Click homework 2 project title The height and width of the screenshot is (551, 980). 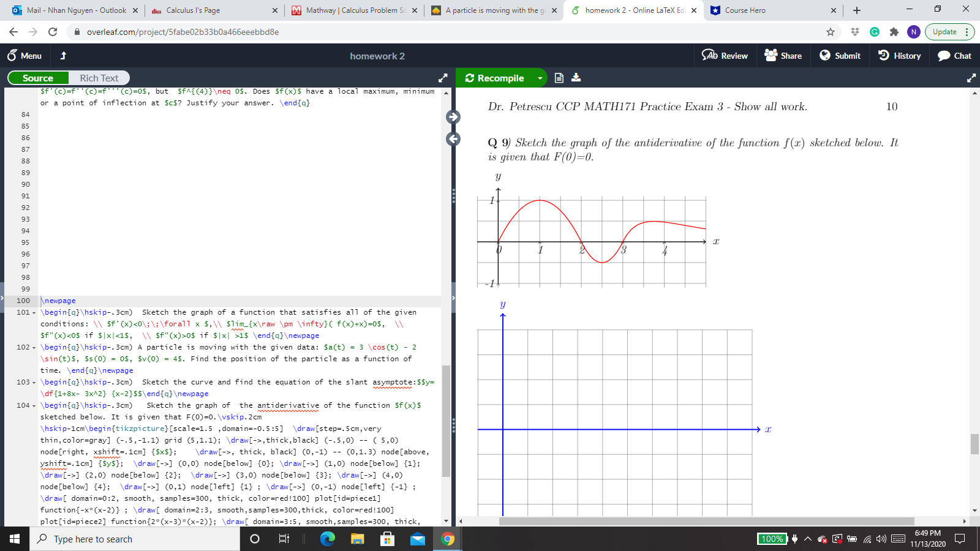tap(377, 56)
